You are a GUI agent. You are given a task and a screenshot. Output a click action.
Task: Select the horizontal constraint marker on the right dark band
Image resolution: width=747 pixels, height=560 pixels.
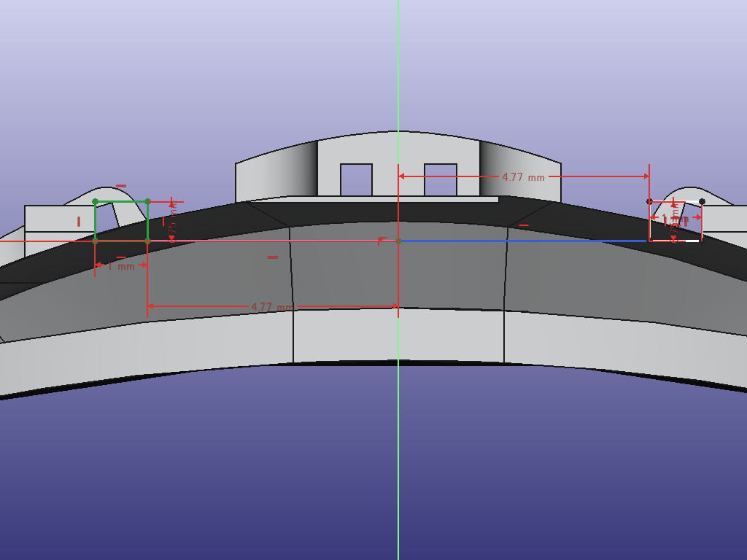tap(524, 225)
